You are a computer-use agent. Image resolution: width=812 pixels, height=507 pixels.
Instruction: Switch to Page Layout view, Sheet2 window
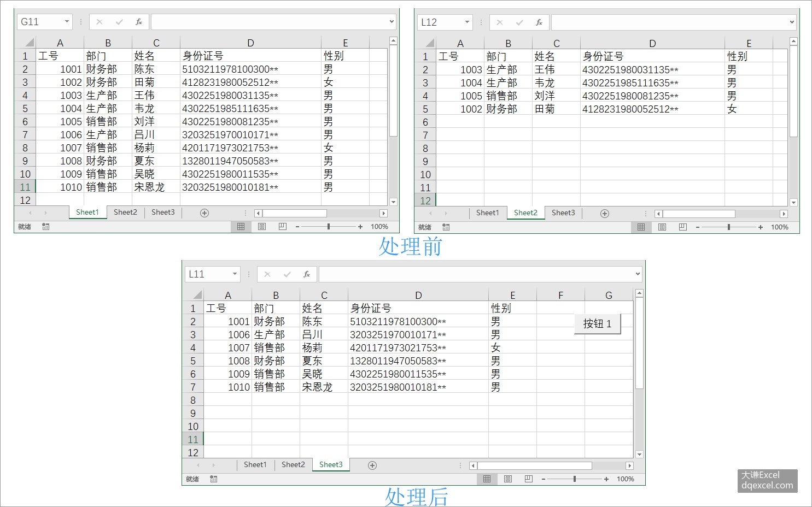coord(662,227)
